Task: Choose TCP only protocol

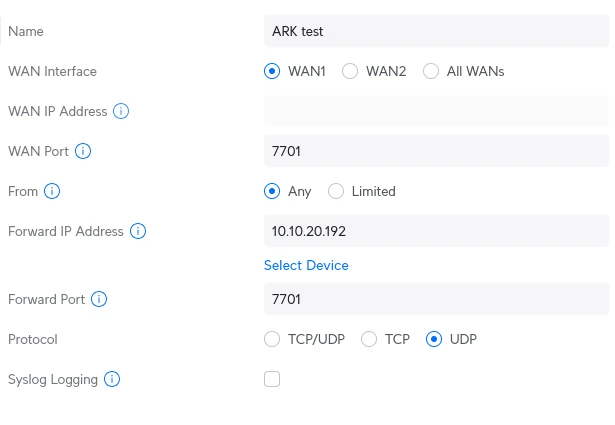Action: coord(369,339)
